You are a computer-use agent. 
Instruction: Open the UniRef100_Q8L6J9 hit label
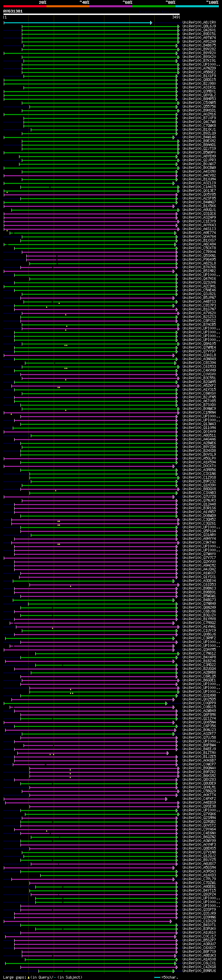pos(199,26)
